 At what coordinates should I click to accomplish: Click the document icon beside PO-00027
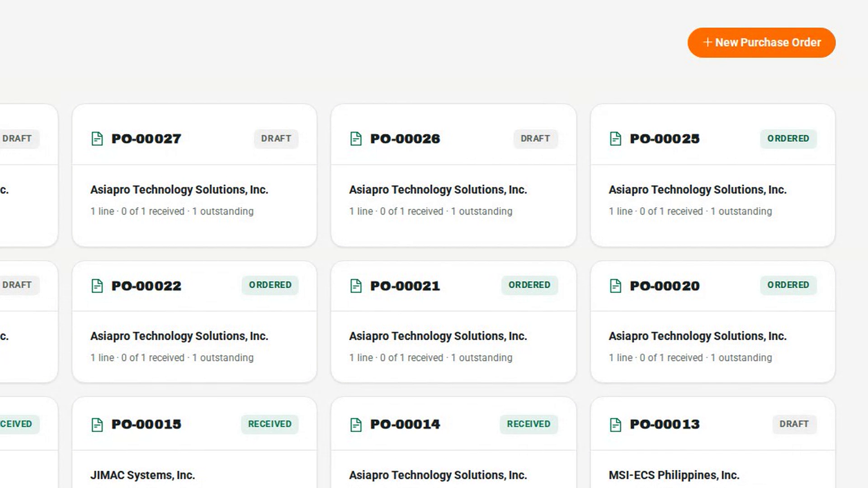point(97,139)
